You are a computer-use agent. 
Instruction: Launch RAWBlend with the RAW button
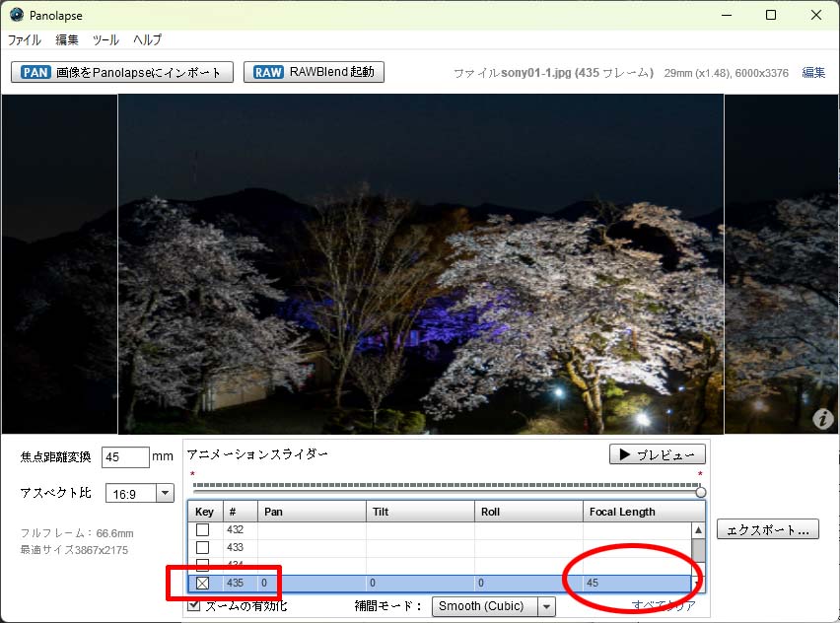click(x=314, y=72)
